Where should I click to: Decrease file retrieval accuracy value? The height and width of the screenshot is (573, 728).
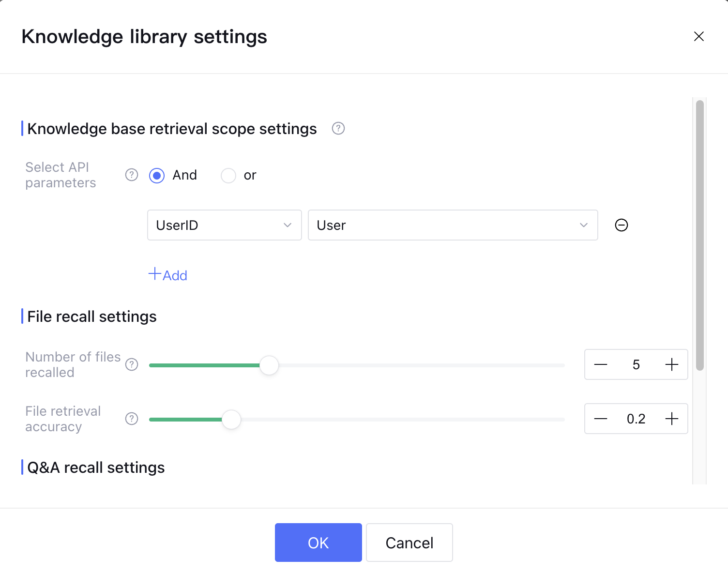coord(600,419)
